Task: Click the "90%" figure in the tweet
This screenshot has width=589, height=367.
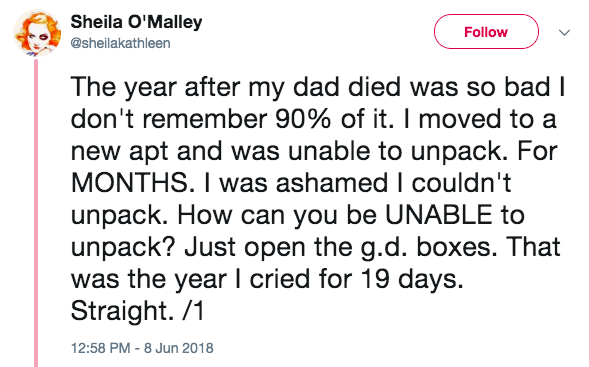Action: coord(304,119)
